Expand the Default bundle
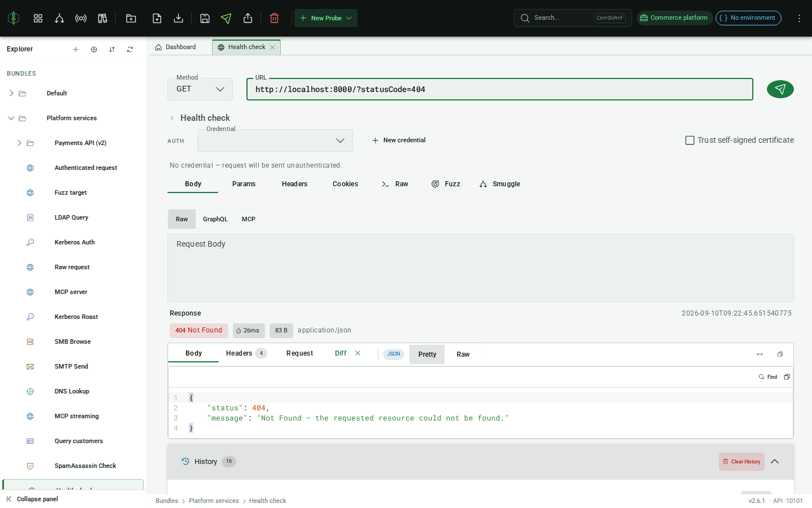 coord(11,93)
